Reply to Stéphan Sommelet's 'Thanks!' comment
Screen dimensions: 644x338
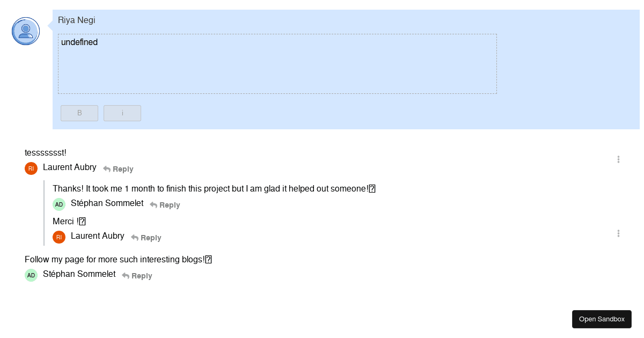click(165, 205)
